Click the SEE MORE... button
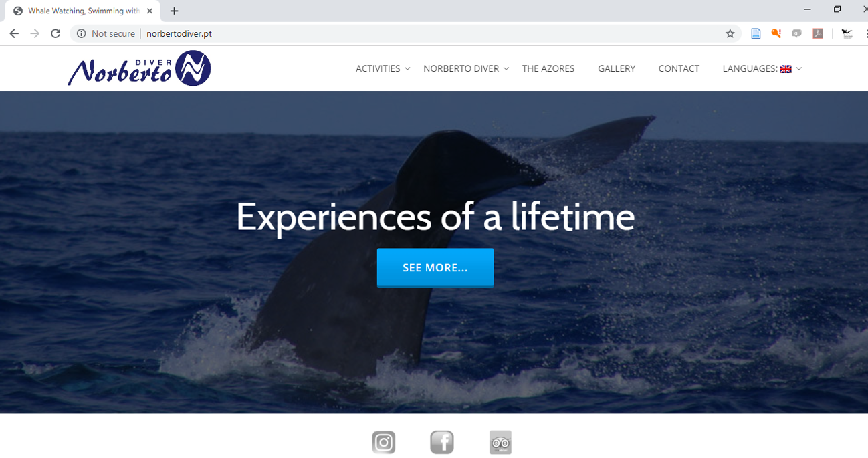868x458 pixels. 435,267
